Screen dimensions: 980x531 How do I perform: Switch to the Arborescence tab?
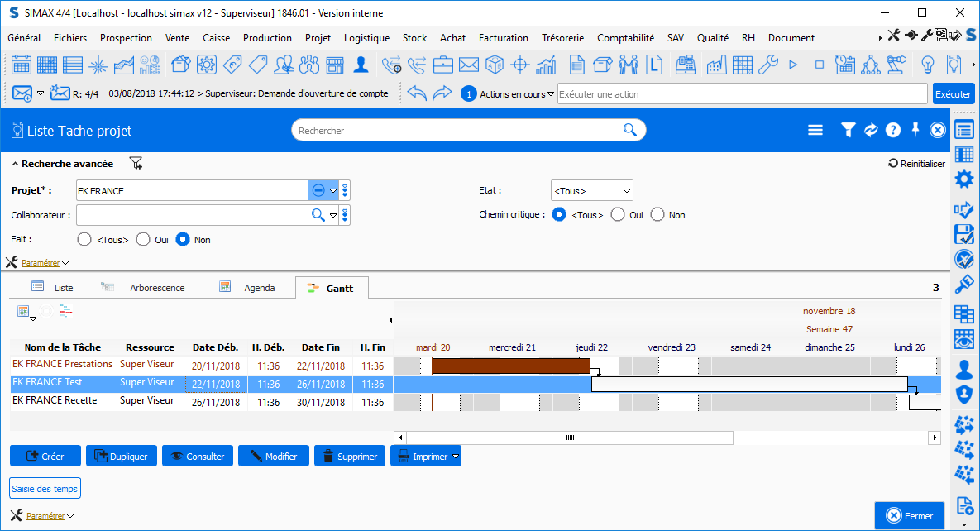point(156,288)
